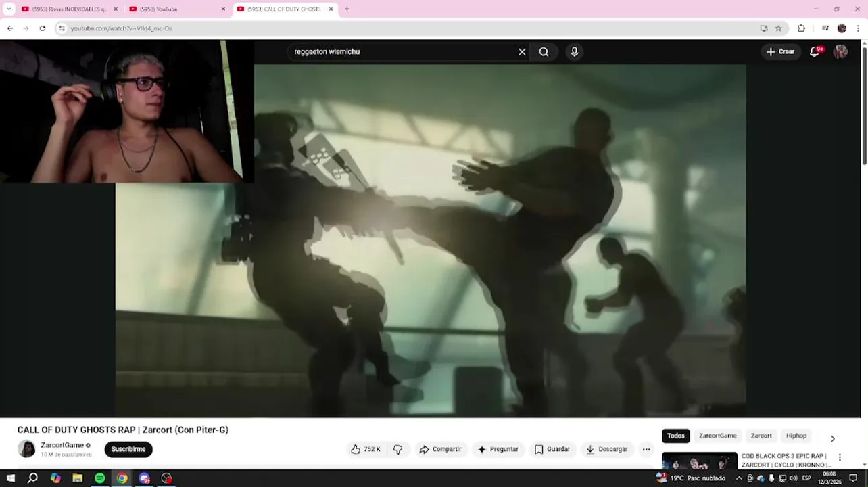The width and height of the screenshot is (868, 487).
Task: Download the video with the Descargar button
Action: click(x=607, y=449)
